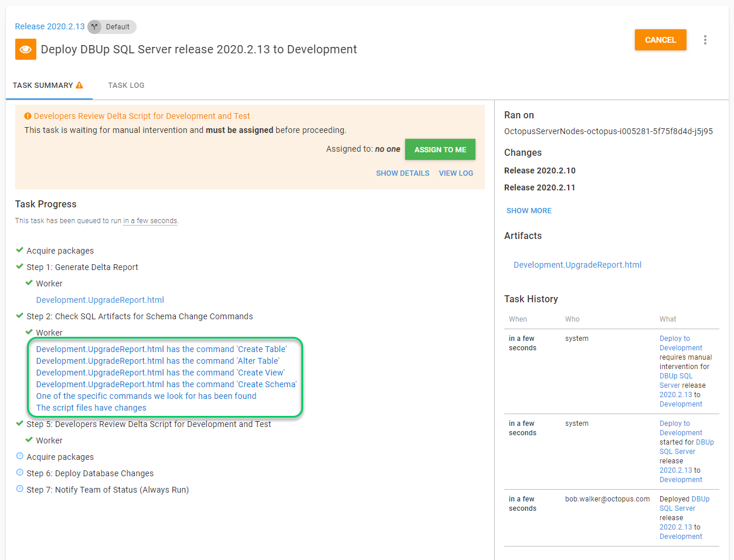734x560 pixels.
Task: Click the pending clock icon for Step 6
Action: [19, 473]
